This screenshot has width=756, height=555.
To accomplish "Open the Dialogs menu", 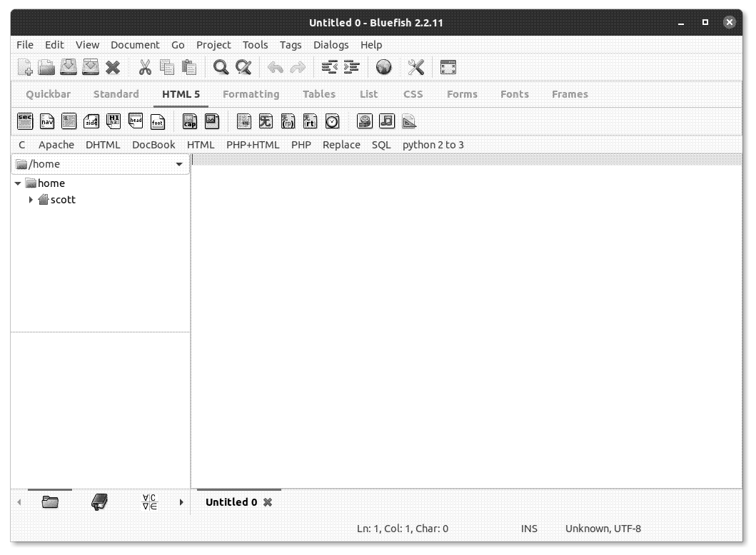I will [331, 45].
